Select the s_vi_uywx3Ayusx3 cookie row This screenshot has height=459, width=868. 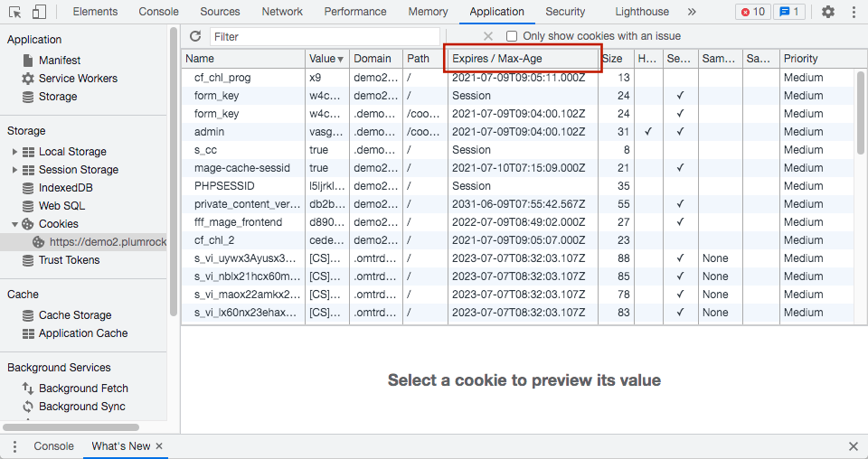518,258
